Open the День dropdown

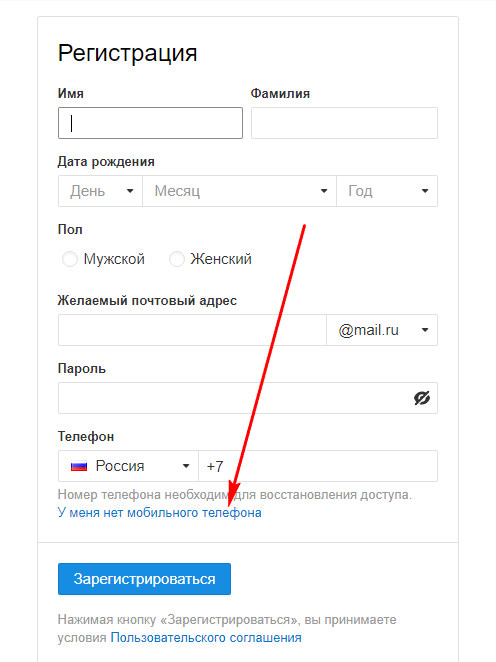point(100,191)
